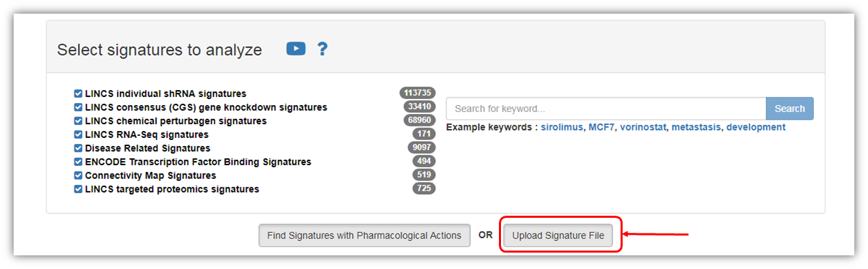Screen dimensions: 868x269
Task: Choose the vorinostat example keyword
Action: click(x=642, y=128)
